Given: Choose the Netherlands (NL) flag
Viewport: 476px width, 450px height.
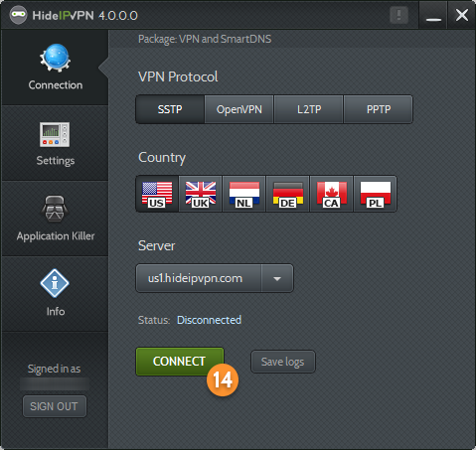Looking at the screenshot, I should click(x=244, y=194).
